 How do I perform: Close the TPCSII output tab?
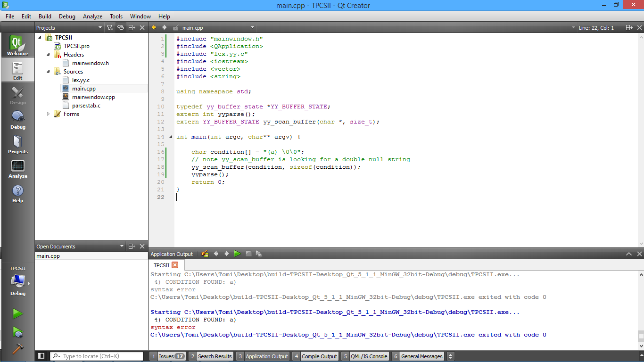175,265
